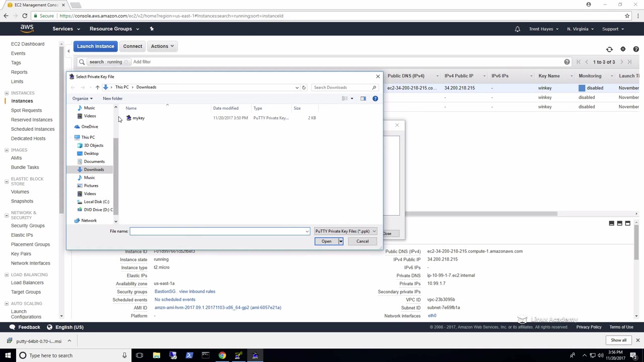
Task: Click the AWS notifications bell icon
Action: click(517, 29)
